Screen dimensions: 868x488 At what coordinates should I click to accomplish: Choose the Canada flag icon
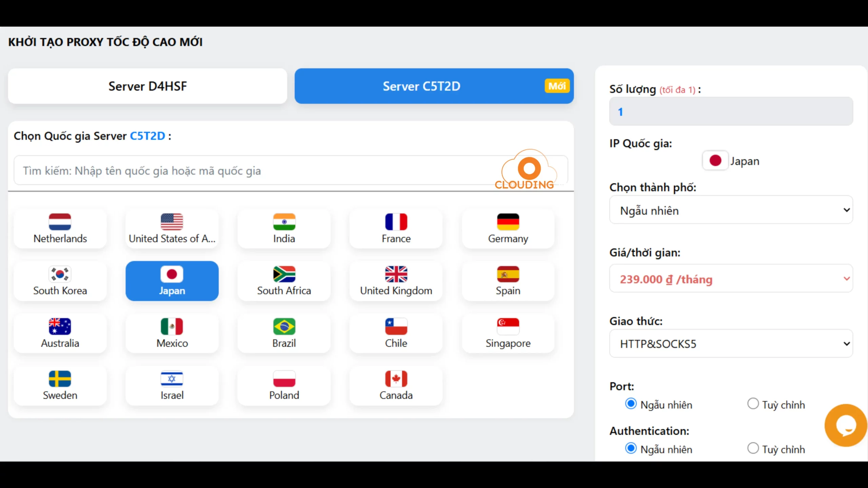pos(396,379)
